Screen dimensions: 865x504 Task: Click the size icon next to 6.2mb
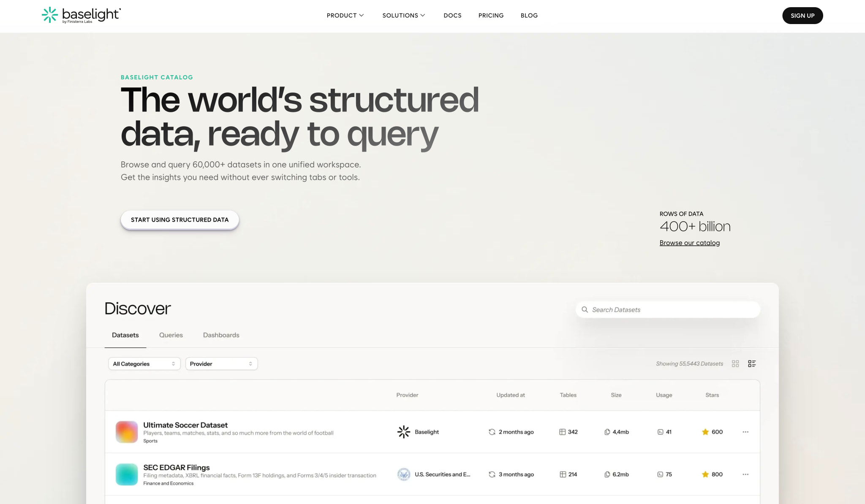607,474
